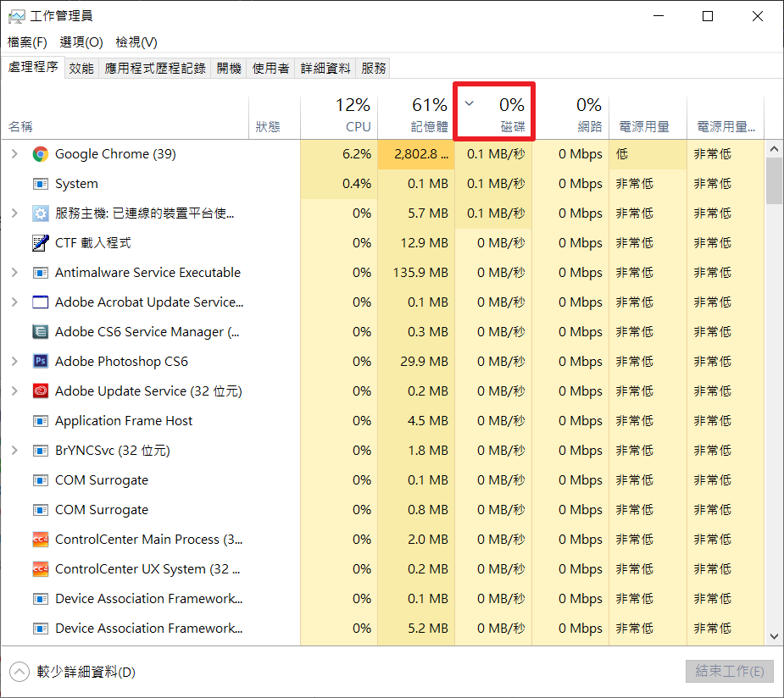Viewport: 784px width, 698px height.
Task: Expand the BrYNCSvc (32 位元) group
Action: click(x=14, y=451)
